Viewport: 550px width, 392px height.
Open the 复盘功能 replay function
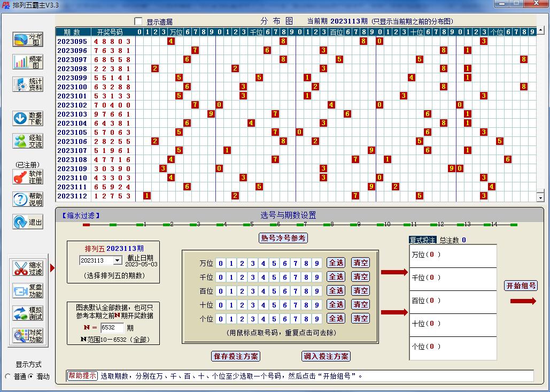27,290
